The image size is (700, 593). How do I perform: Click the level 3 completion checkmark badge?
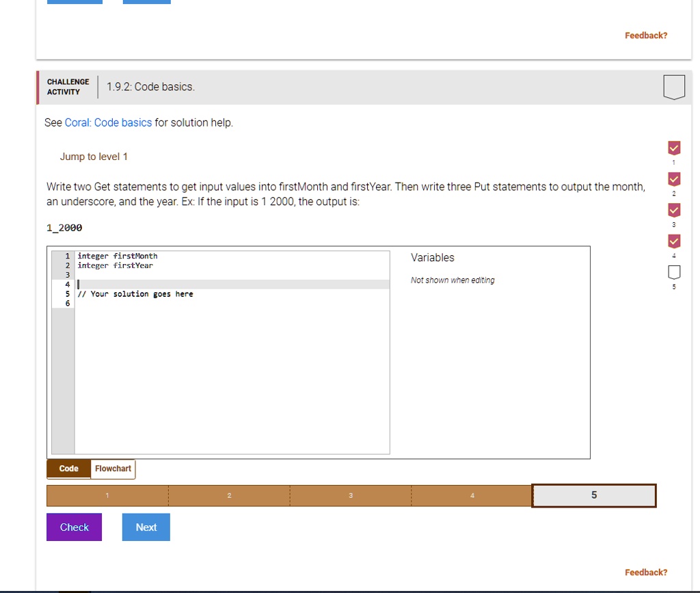tap(674, 209)
